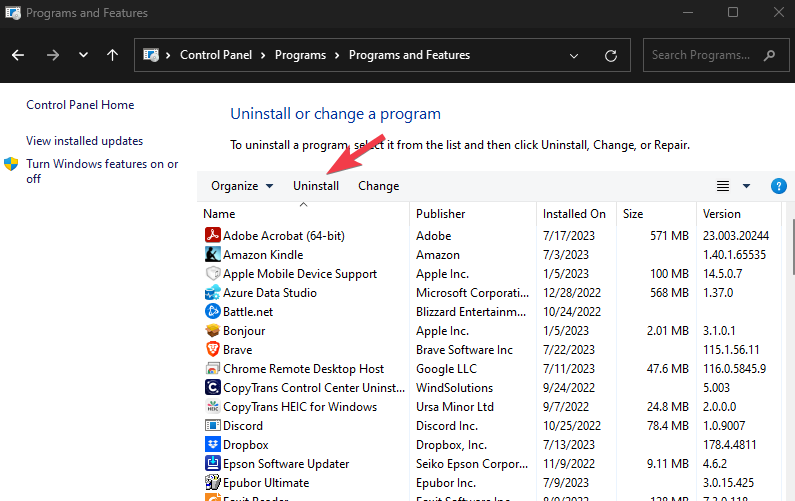795x501 pixels.
Task: Select Battle.net name text
Action: 248,312
